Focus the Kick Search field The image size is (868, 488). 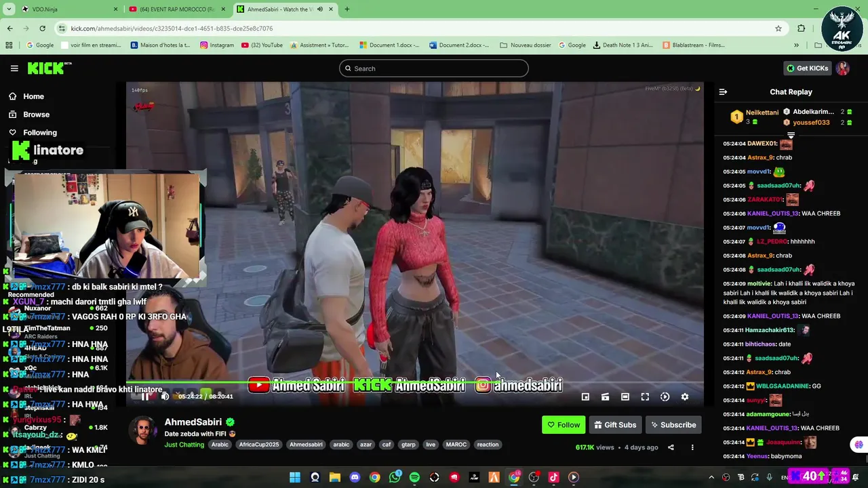pos(434,68)
